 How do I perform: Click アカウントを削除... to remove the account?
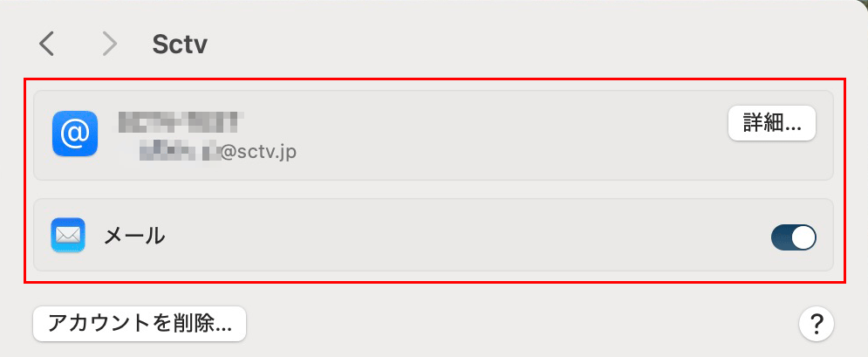pos(140,324)
